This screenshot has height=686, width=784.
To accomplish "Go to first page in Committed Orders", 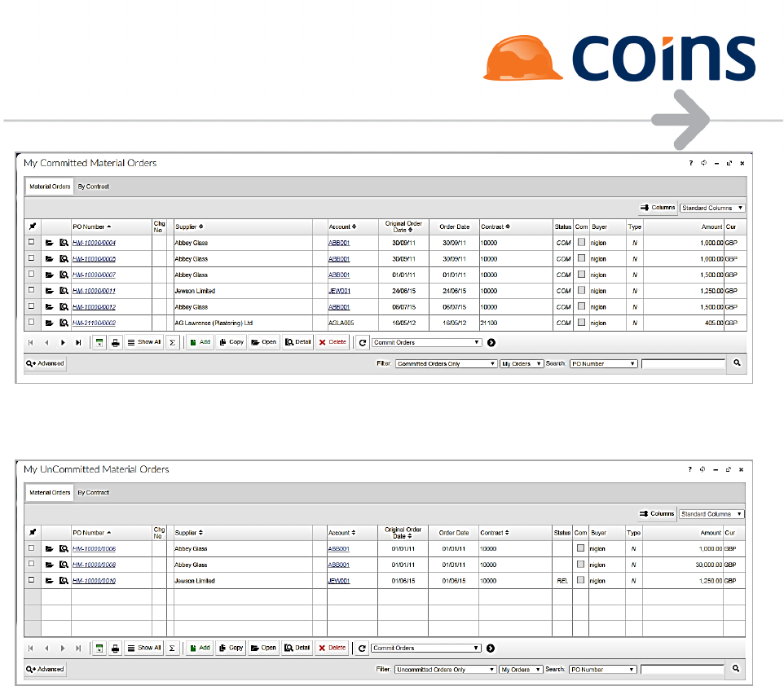I will 30,342.
